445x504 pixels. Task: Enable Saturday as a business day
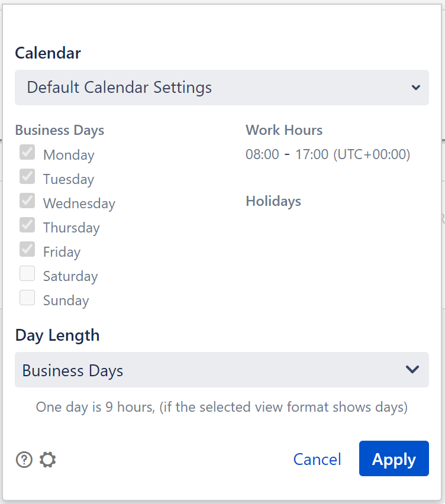point(27,274)
